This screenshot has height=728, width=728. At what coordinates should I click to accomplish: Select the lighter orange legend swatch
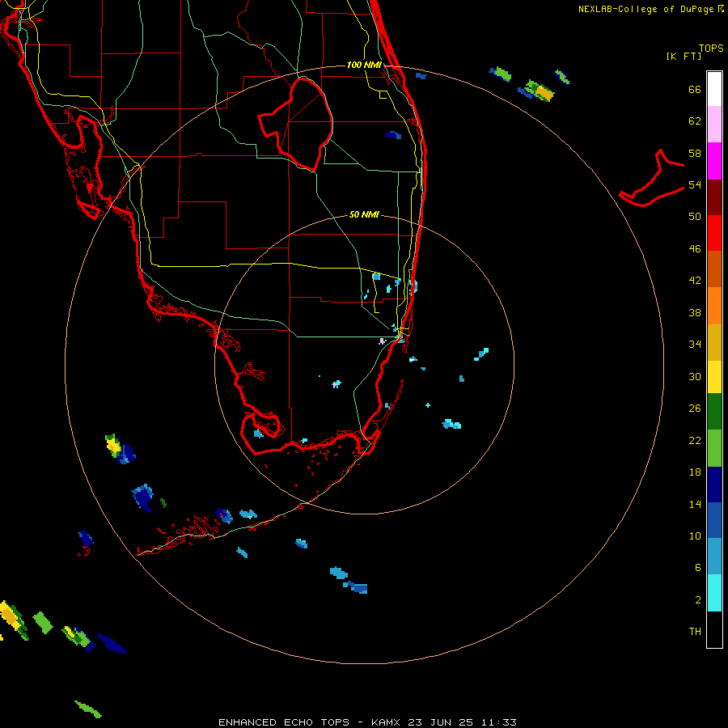pos(714,306)
